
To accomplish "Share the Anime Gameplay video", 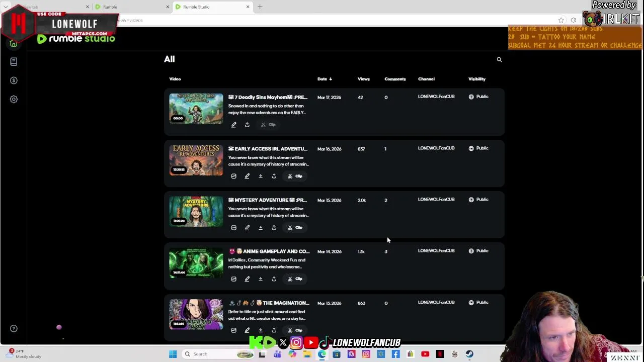I will (x=274, y=279).
